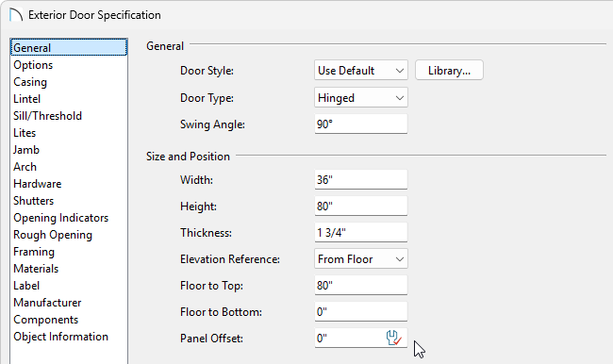Click the Thickness input field
The image size is (613, 364).
pos(361,232)
